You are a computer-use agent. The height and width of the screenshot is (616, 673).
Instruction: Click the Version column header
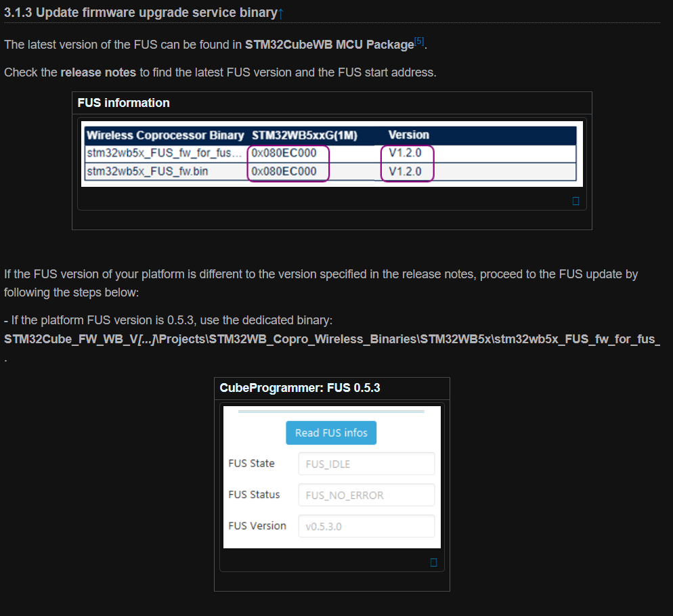(x=409, y=135)
